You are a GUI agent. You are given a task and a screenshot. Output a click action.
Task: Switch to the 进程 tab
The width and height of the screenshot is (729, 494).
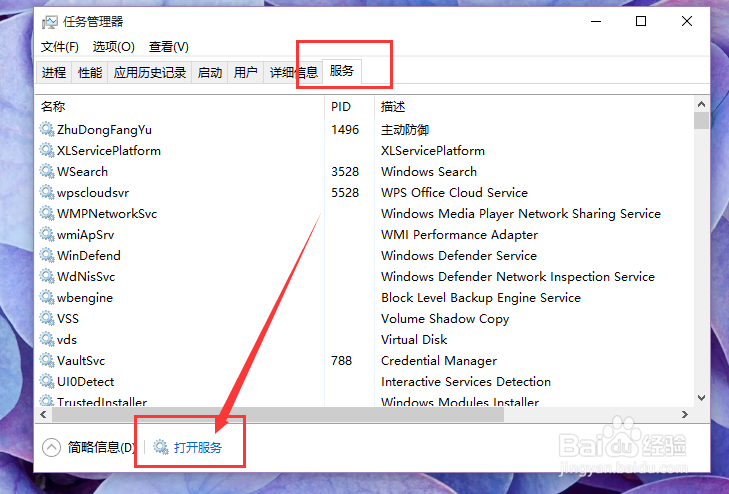click(54, 72)
